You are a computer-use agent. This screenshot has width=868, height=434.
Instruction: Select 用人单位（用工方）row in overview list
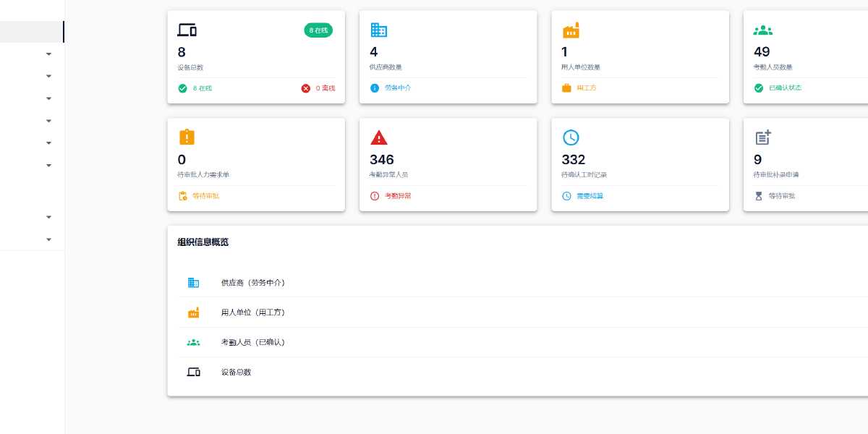[x=252, y=312]
